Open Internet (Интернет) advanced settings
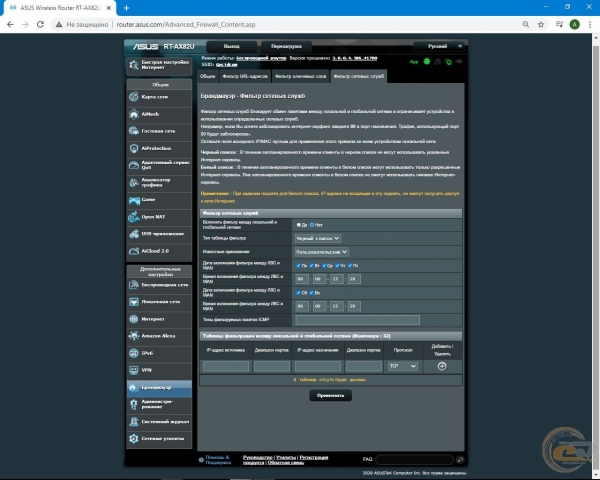600x480 pixels. 159,319
